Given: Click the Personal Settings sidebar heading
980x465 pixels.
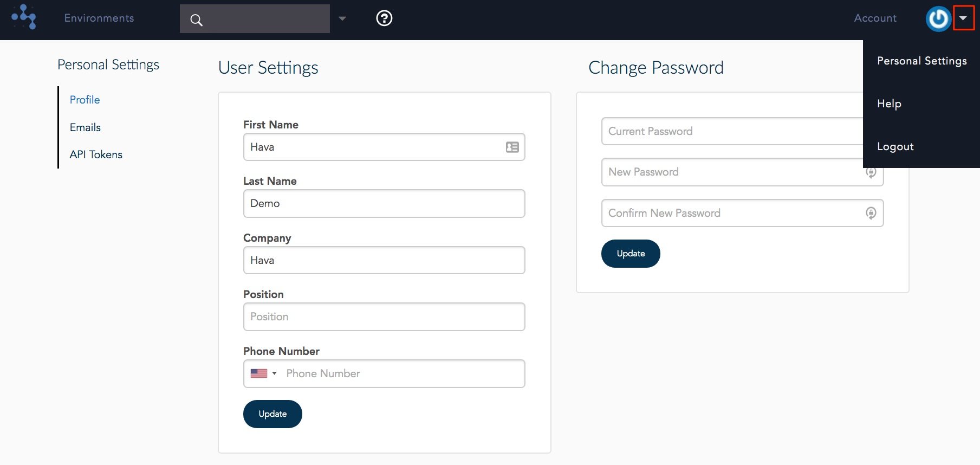Looking at the screenshot, I should tap(108, 65).
